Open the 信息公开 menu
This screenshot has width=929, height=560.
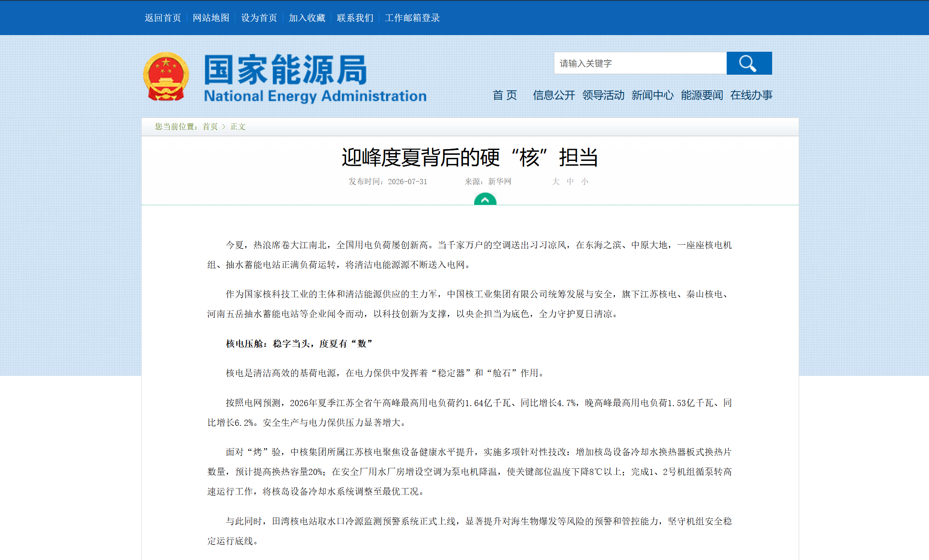(x=554, y=95)
